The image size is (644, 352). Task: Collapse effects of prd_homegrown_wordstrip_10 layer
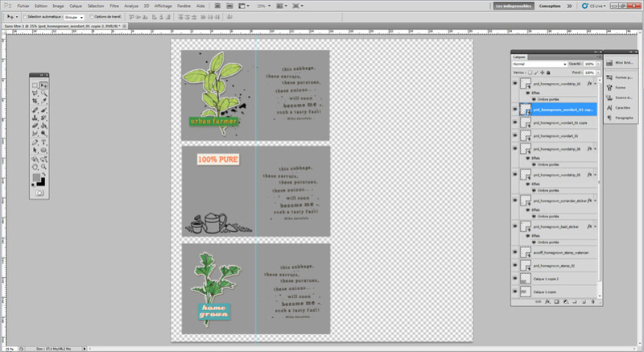(x=595, y=84)
